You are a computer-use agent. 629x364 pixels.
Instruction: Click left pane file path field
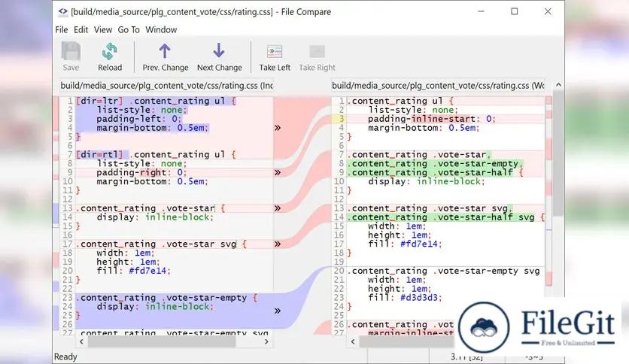167,86
